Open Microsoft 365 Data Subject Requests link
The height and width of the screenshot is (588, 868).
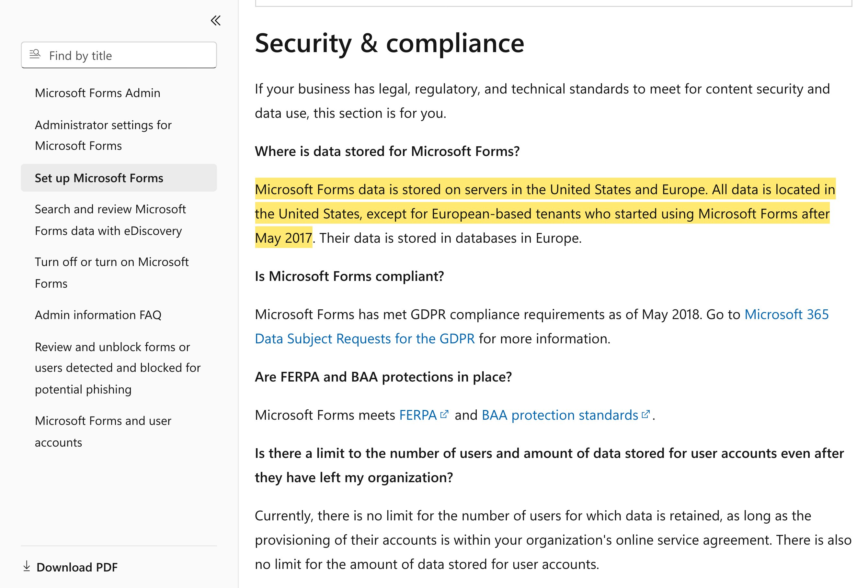tap(542, 327)
